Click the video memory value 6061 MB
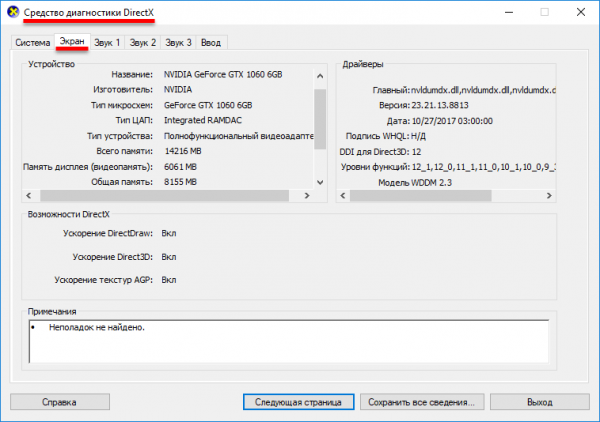Viewport: 600px width, 422px height. 180,167
